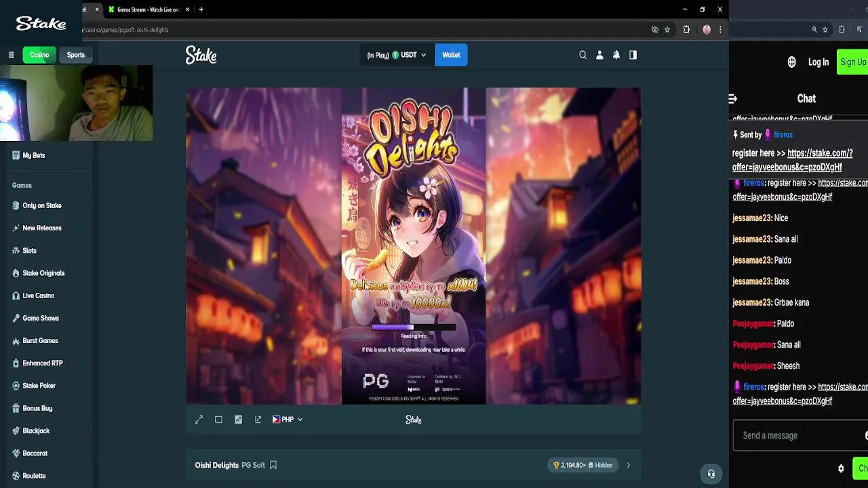Click Log In on stream site
This screenshot has height=488, width=868.
point(818,62)
